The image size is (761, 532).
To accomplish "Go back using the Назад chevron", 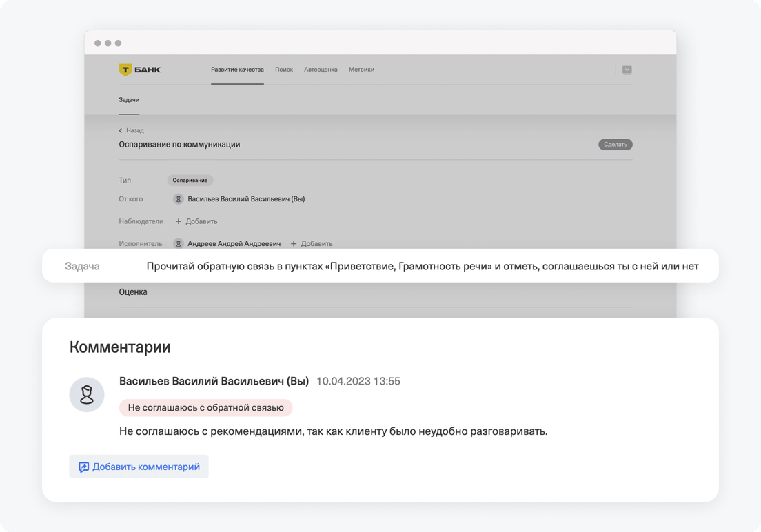I will click(x=121, y=130).
